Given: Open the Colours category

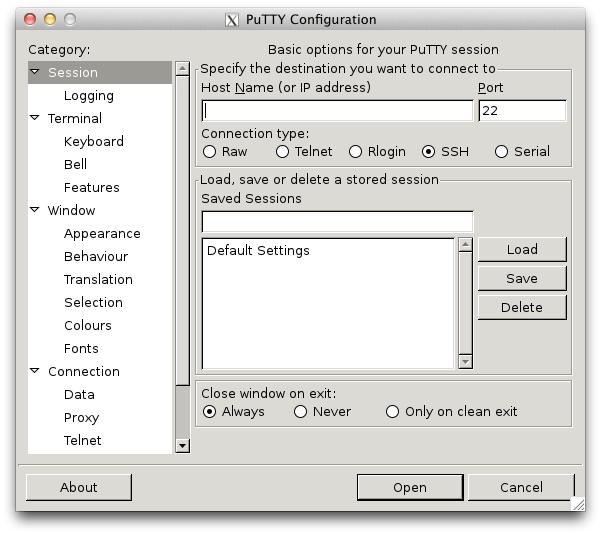Looking at the screenshot, I should (x=88, y=325).
